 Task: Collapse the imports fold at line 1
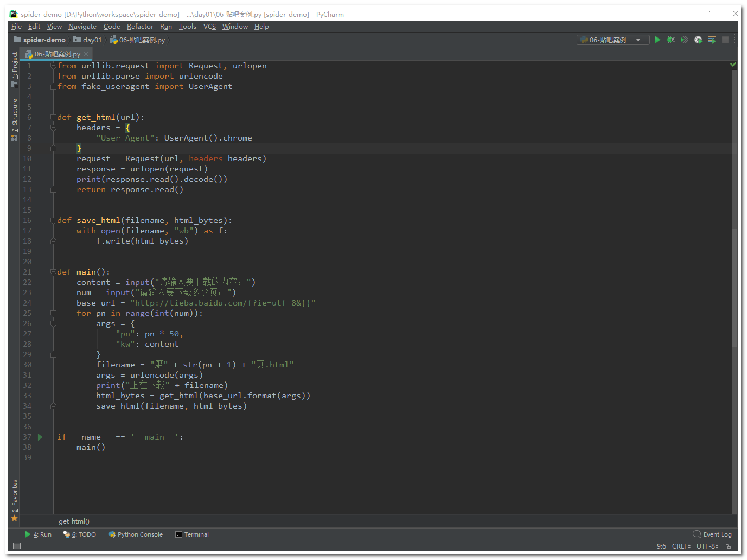pyautogui.click(x=53, y=66)
